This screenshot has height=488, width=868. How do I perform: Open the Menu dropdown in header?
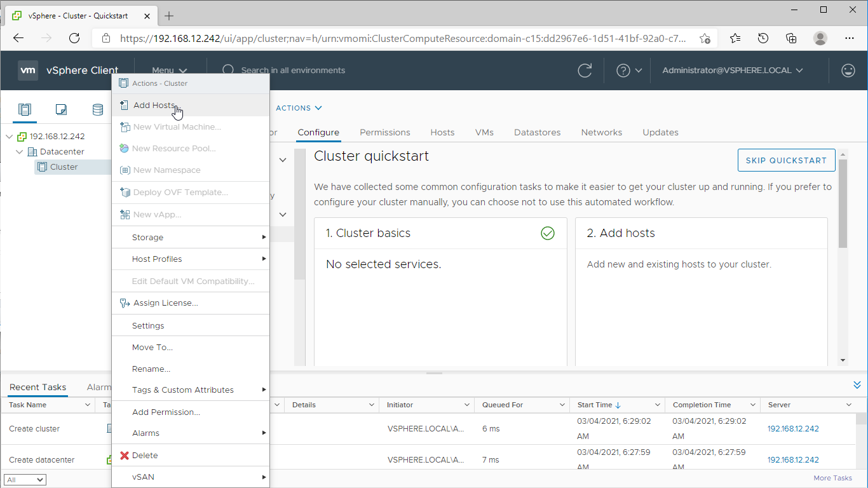169,71
